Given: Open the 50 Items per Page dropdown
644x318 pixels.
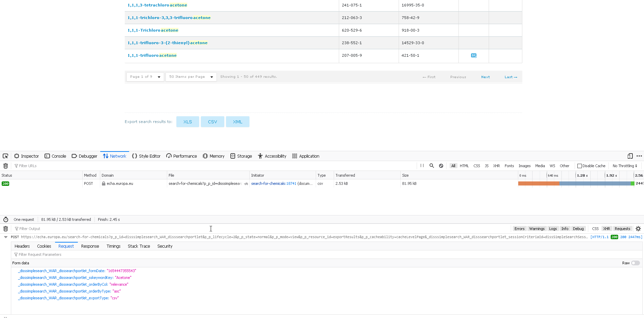Looking at the screenshot, I should tap(191, 77).
